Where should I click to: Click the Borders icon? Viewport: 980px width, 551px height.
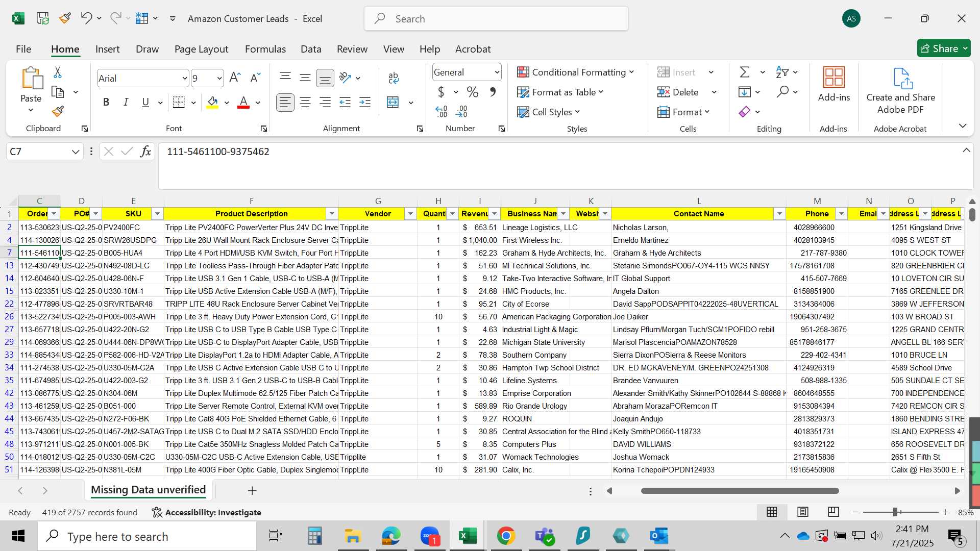(x=179, y=103)
